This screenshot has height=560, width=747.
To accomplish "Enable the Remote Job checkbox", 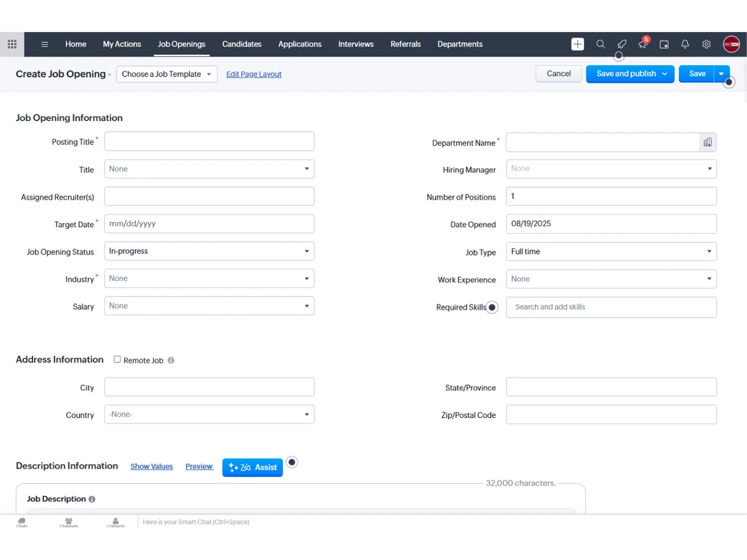I will tap(117, 360).
